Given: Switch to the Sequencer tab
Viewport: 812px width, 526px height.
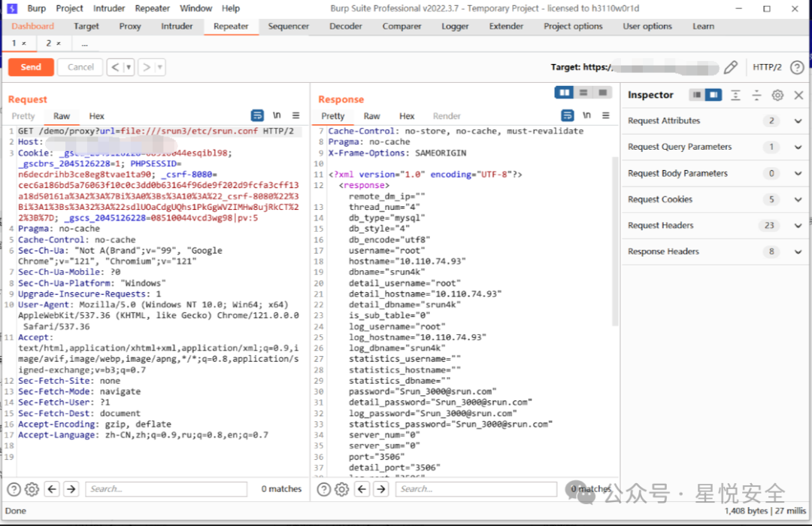Looking at the screenshot, I should (x=289, y=26).
